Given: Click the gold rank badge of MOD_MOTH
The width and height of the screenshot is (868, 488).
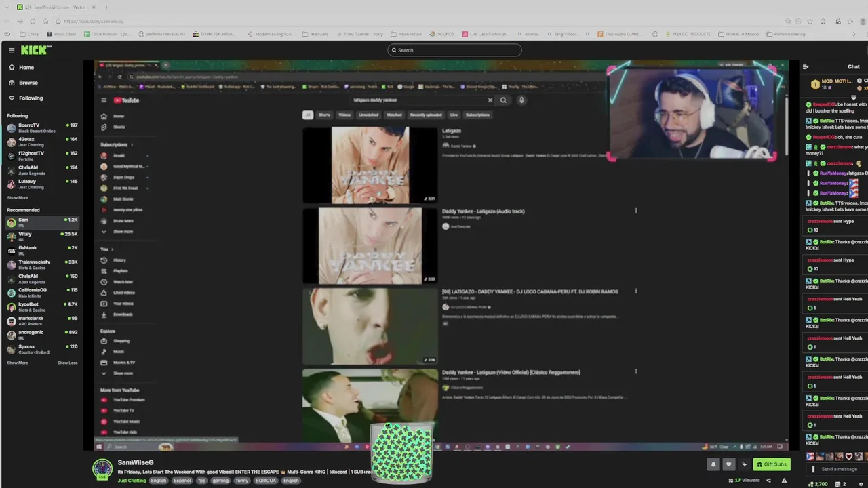Looking at the screenshot, I should [814, 84].
